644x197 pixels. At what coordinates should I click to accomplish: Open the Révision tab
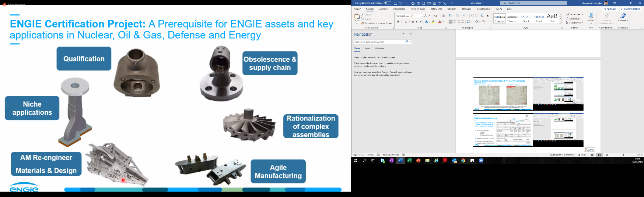pos(452,9)
